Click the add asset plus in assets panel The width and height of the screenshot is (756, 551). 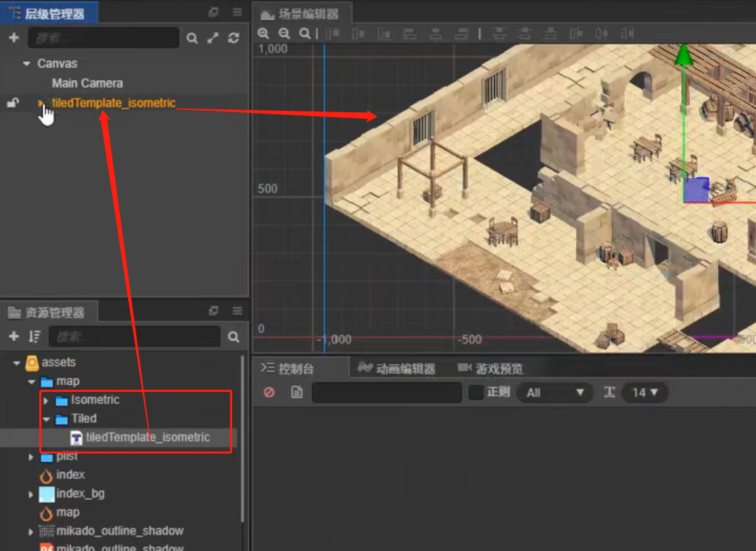tap(14, 336)
